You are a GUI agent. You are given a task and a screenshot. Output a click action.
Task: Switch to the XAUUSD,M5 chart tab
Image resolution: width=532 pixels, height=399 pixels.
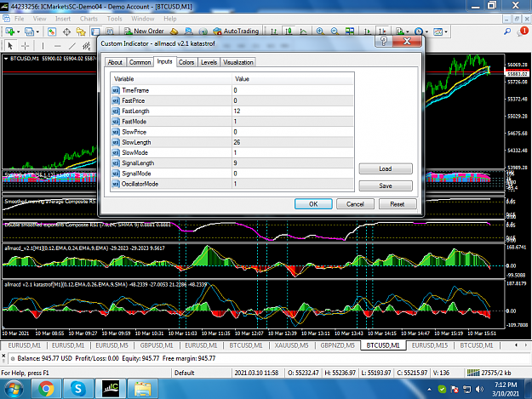(291, 345)
